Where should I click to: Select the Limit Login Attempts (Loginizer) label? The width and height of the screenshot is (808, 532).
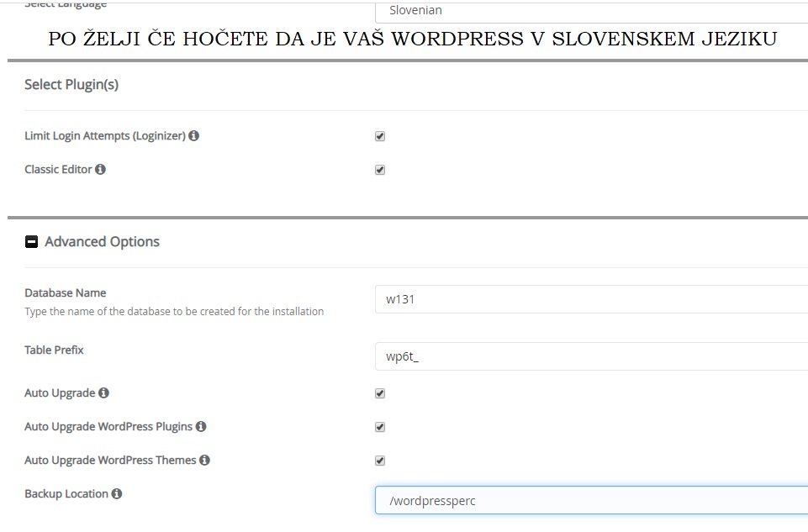[x=105, y=135]
